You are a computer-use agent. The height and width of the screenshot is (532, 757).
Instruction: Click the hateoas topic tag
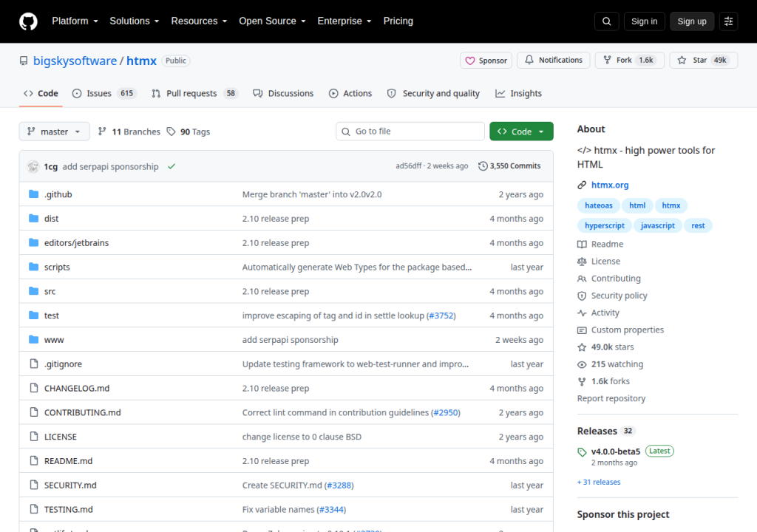tap(599, 205)
